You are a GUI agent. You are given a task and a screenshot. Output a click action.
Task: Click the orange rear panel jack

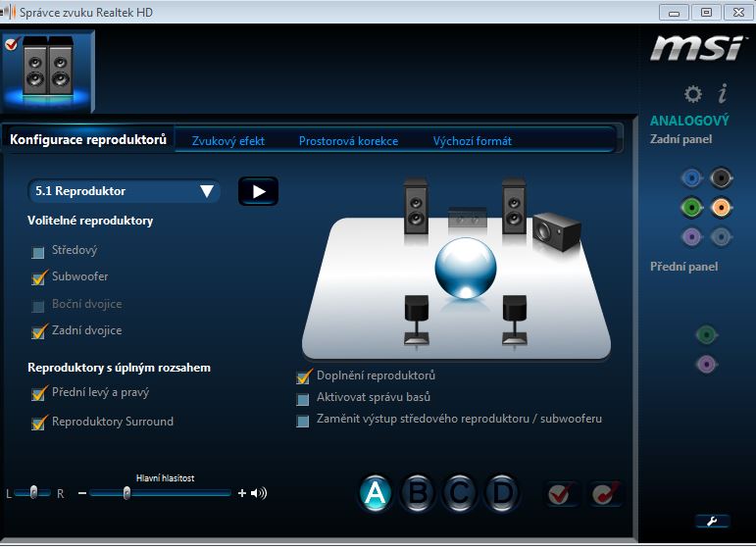722,208
